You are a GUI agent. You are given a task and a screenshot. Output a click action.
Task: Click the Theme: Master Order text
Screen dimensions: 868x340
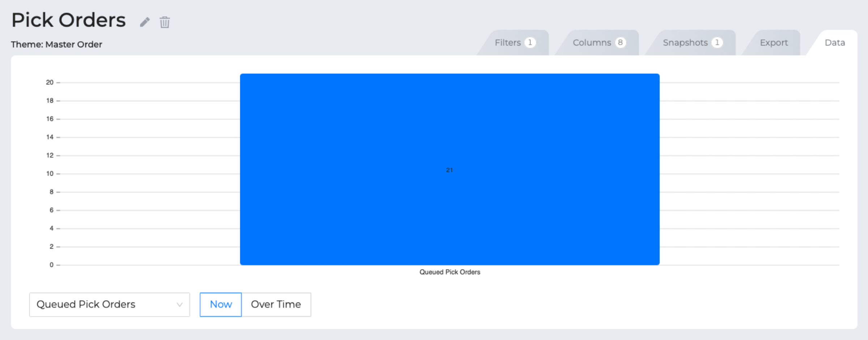[56, 44]
